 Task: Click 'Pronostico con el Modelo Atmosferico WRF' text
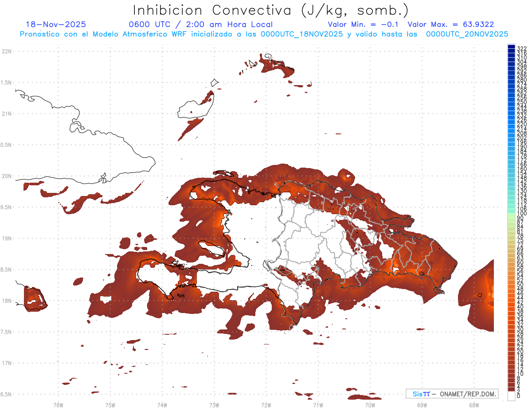tap(104, 34)
